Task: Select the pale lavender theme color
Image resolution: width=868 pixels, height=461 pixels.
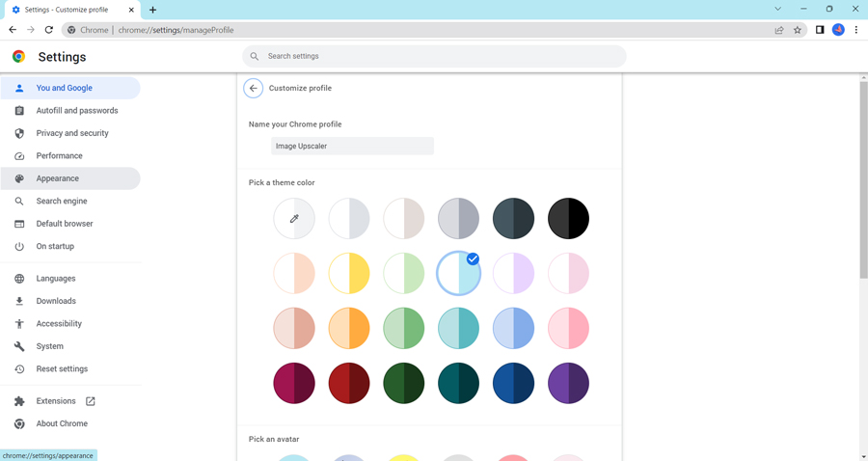Action: pyautogui.click(x=513, y=273)
